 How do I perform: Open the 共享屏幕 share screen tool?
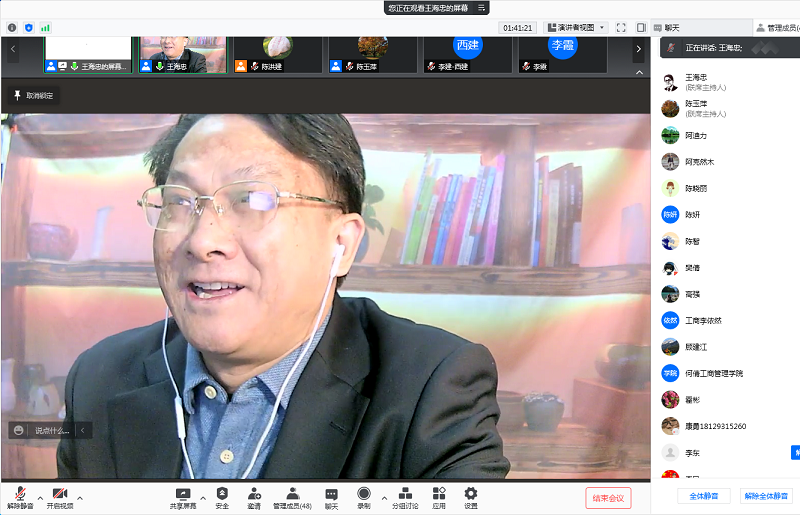tap(183, 494)
